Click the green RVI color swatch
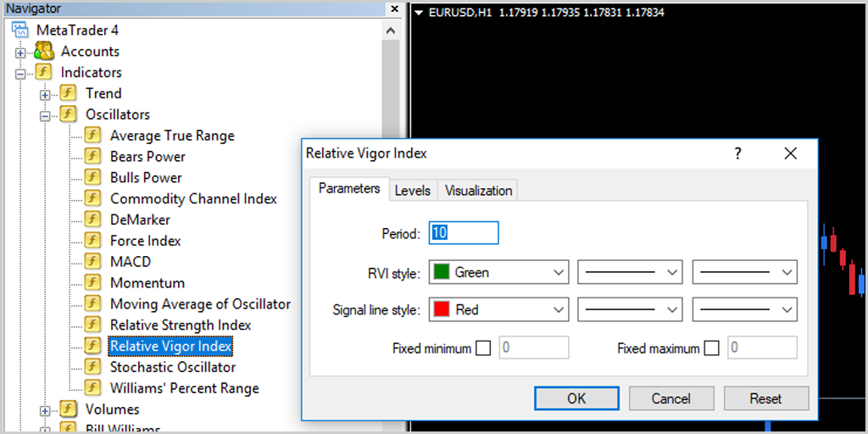This screenshot has height=434, width=868. click(441, 272)
